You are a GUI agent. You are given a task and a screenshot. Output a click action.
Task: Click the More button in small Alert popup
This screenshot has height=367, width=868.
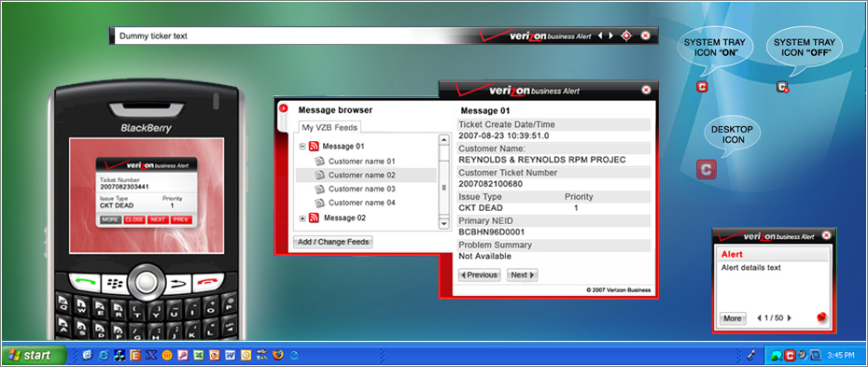click(733, 318)
